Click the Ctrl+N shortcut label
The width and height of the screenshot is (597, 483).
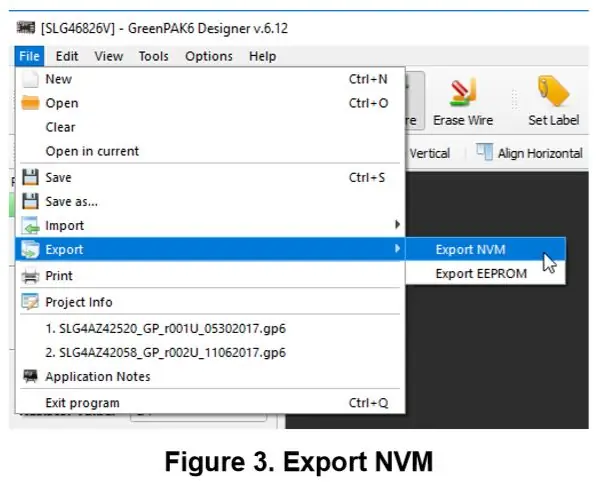click(368, 79)
